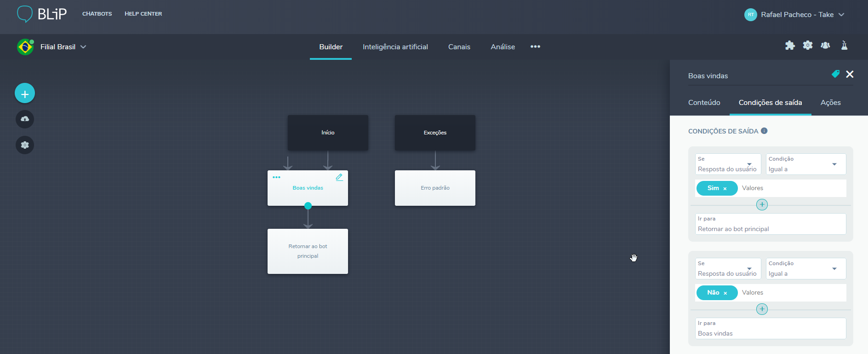Switch to the Ações tab

tap(830, 103)
